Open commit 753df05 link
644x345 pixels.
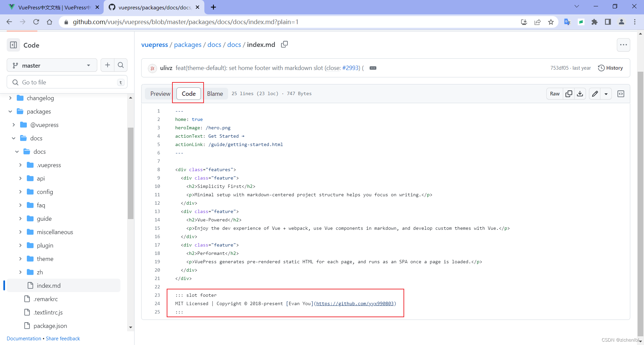(x=559, y=68)
